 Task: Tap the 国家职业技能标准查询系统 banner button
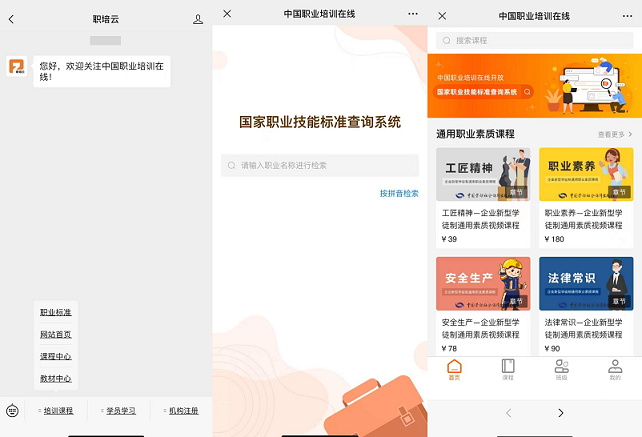[483, 92]
